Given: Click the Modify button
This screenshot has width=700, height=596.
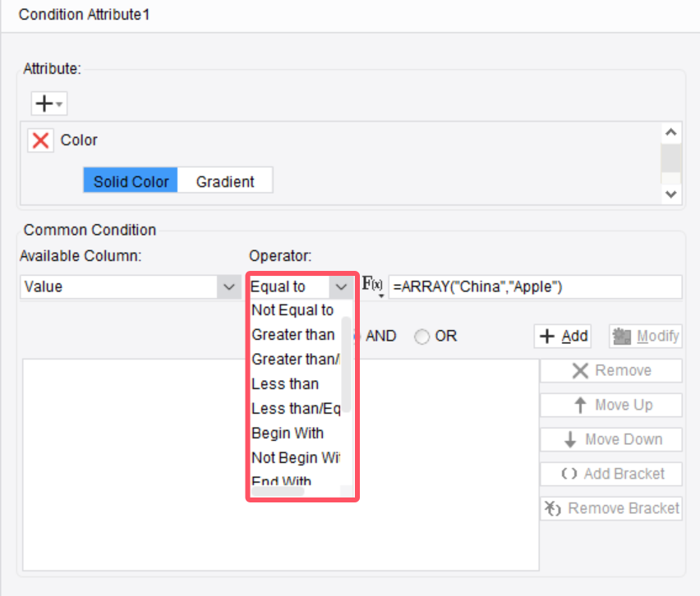Looking at the screenshot, I should pyautogui.click(x=646, y=336).
